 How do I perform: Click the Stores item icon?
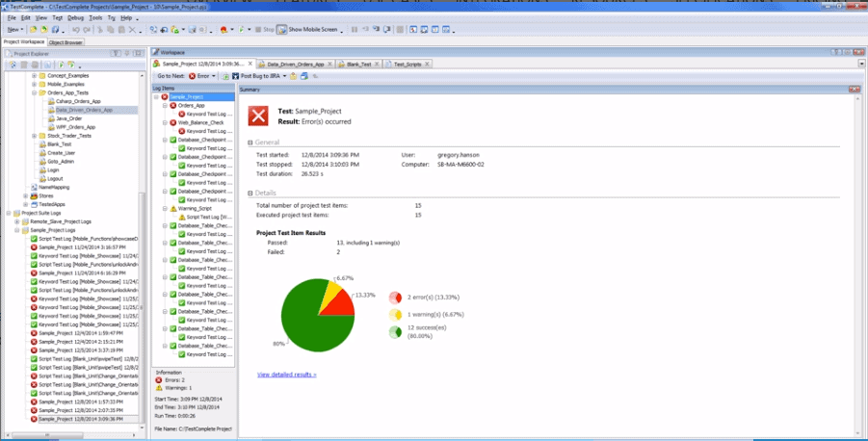coord(34,195)
